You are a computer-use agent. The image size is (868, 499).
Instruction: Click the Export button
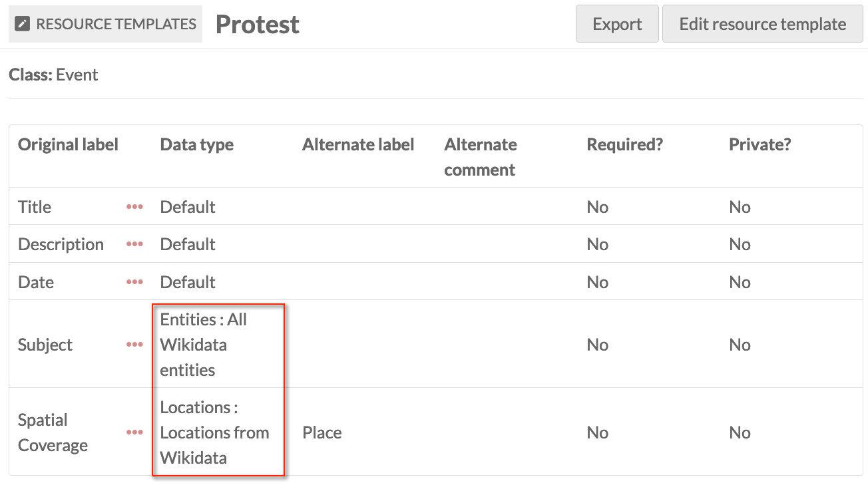point(616,25)
